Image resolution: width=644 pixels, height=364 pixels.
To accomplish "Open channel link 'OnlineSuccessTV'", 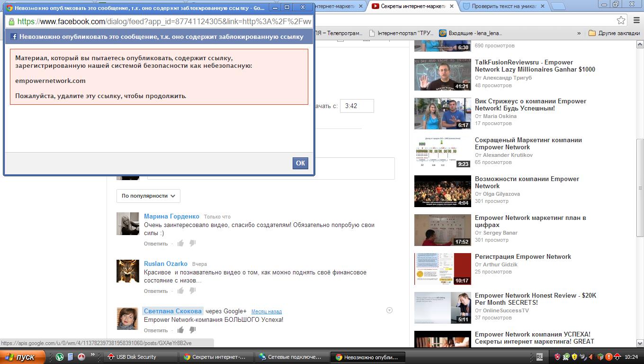I will pos(506,310).
